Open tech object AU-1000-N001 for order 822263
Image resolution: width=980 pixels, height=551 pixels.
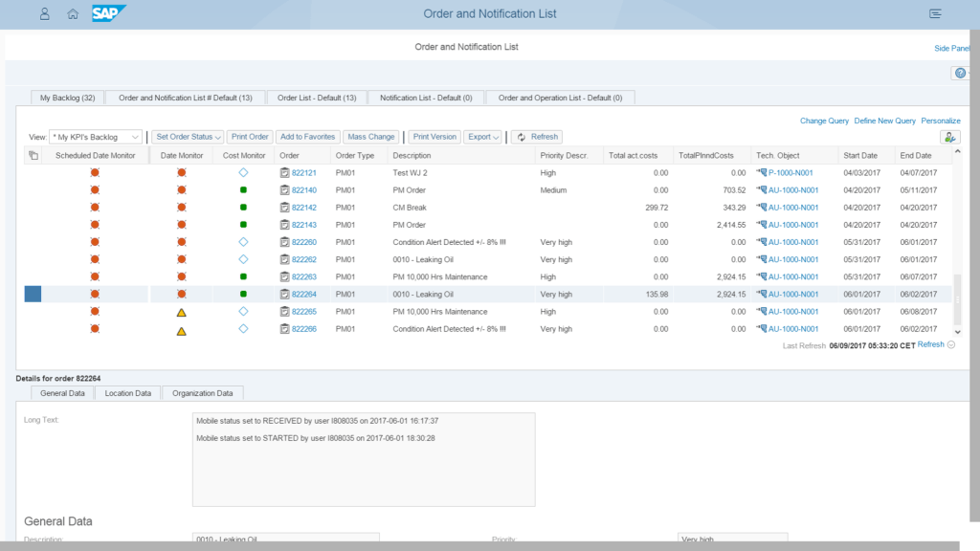point(793,276)
